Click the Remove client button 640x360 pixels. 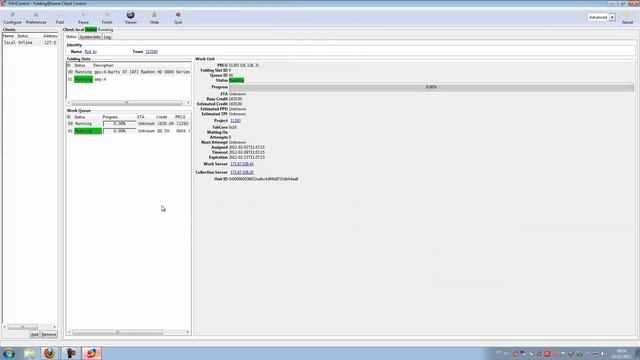point(49,334)
